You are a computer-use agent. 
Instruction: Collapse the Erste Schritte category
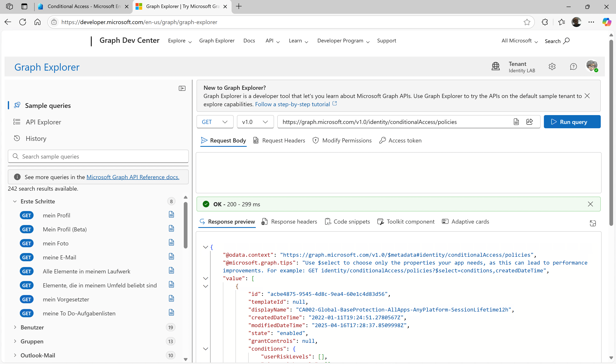tap(15, 201)
